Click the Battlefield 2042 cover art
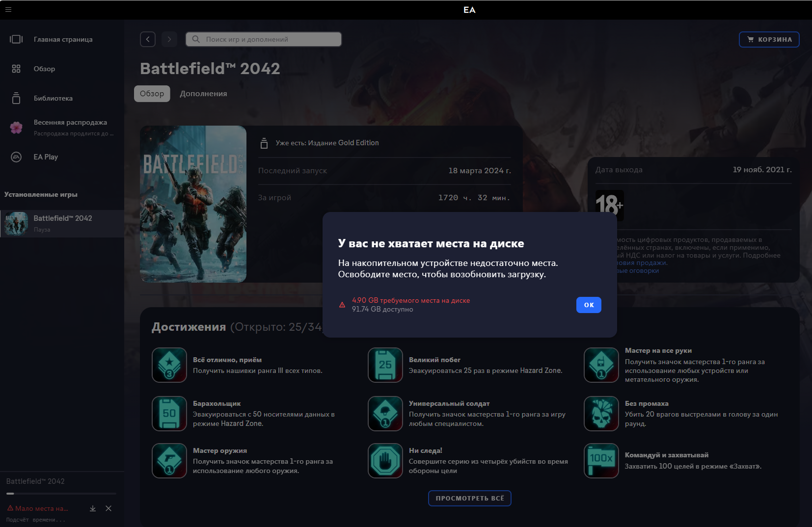This screenshot has height=527, width=812. pos(193,204)
